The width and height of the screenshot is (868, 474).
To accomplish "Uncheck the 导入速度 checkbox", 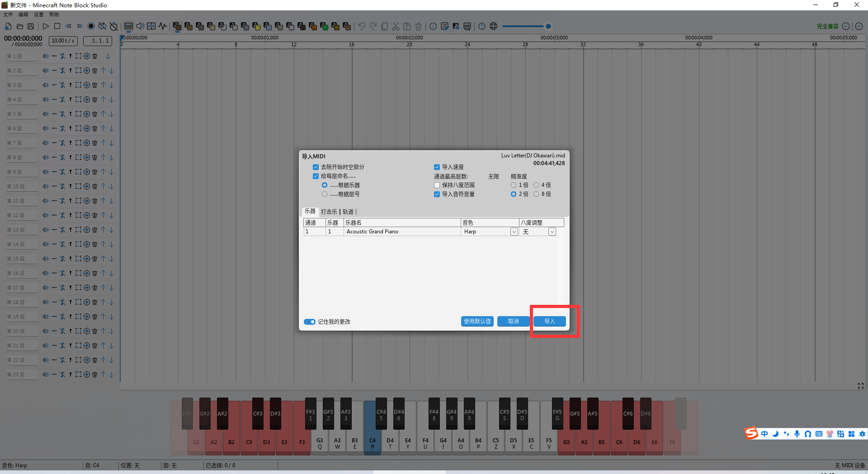I will (x=437, y=167).
